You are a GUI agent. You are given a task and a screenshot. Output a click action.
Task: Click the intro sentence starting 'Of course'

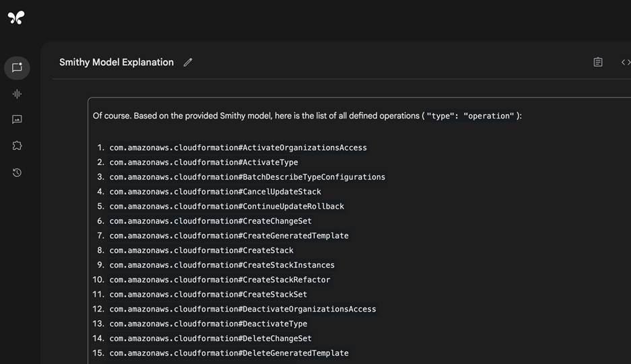[x=307, y=116]
